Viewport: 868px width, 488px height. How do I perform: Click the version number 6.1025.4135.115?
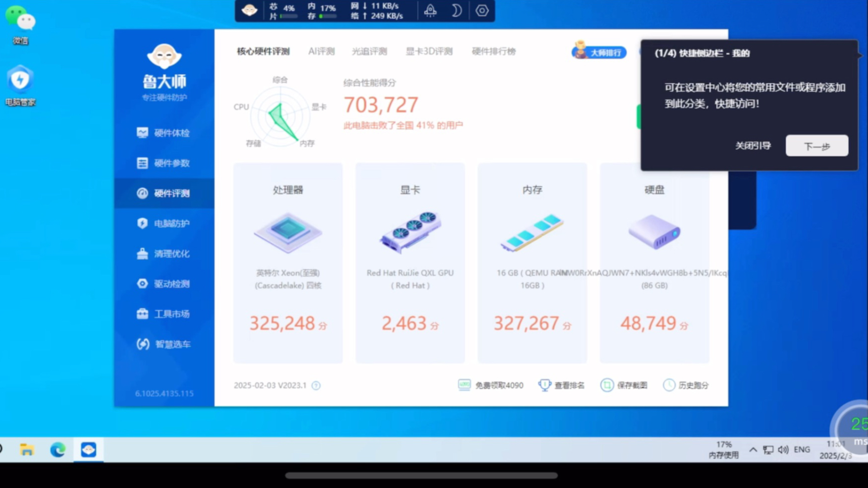click(164, 394)
